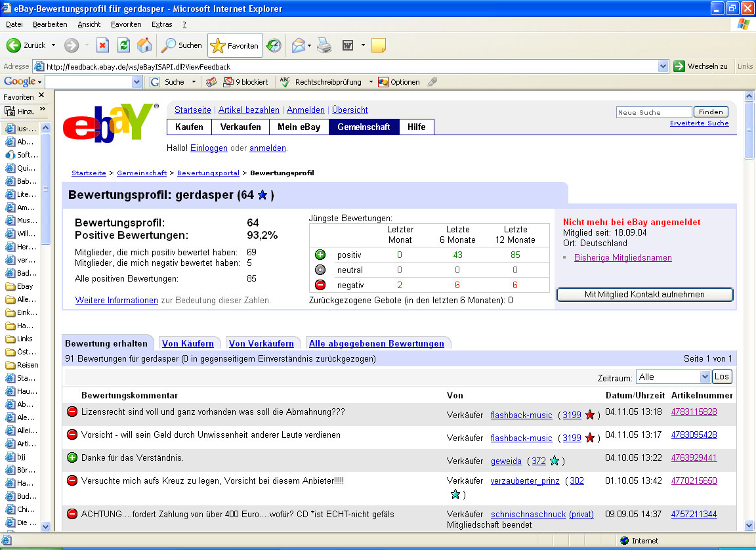
Task: Stop page loading with red X icon
Action: [x=102, y=45]
